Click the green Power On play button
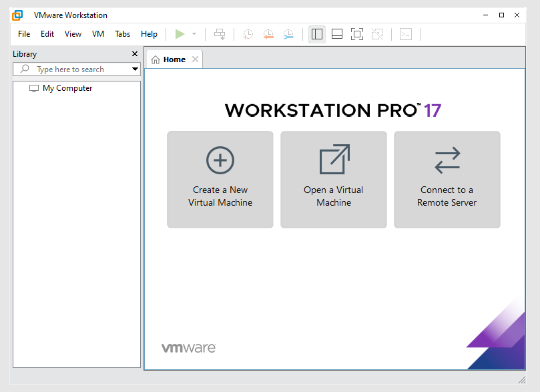Viewport: 540px width, 392px height. [180, 34]
